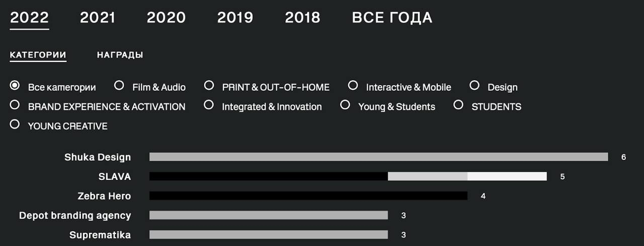Click the КАТЕГОРИИ tab
This screenshot has width=644, height=246.
tap(38, 55)
